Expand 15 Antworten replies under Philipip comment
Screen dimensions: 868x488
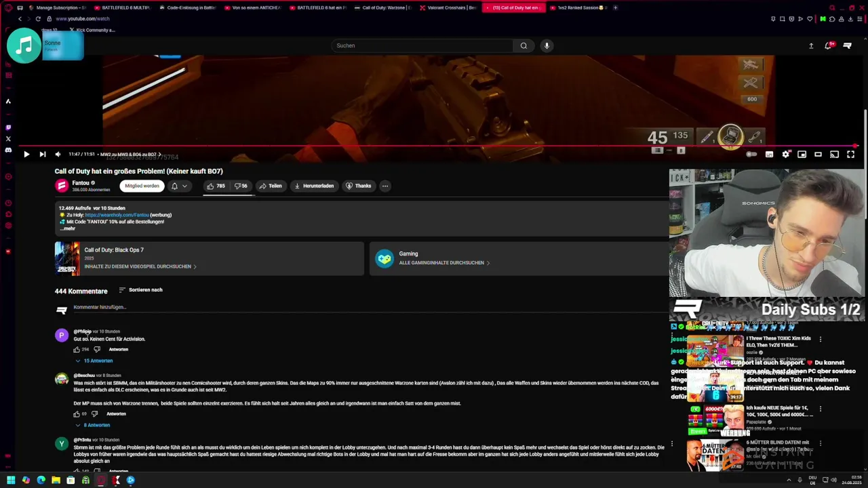94,361
